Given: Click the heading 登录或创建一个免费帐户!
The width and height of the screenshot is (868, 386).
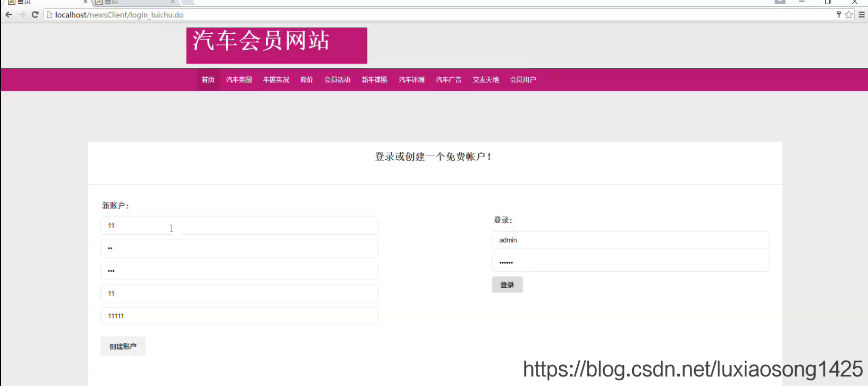Looking at the screenshot, I should click(433, 157).
